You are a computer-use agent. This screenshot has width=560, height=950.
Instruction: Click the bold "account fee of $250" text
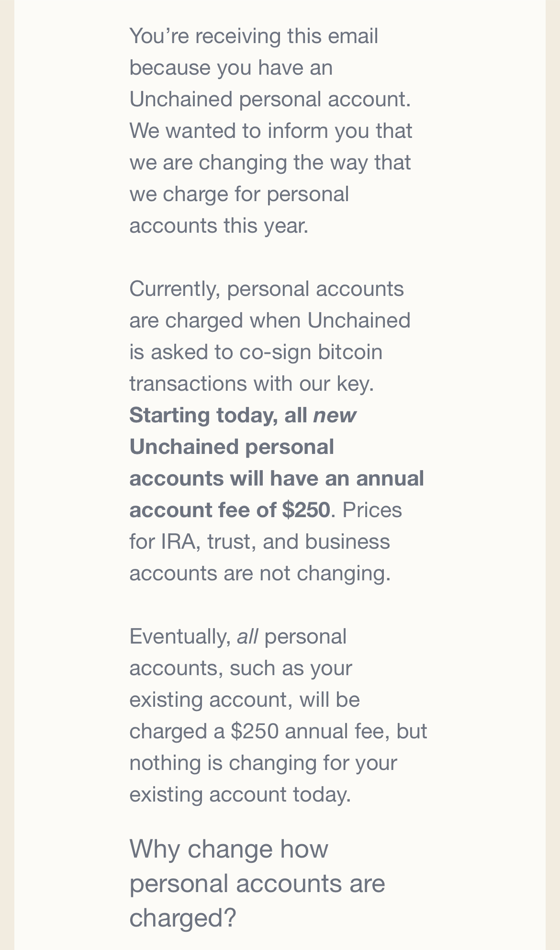pyautogui.click(x=230, y=510)
